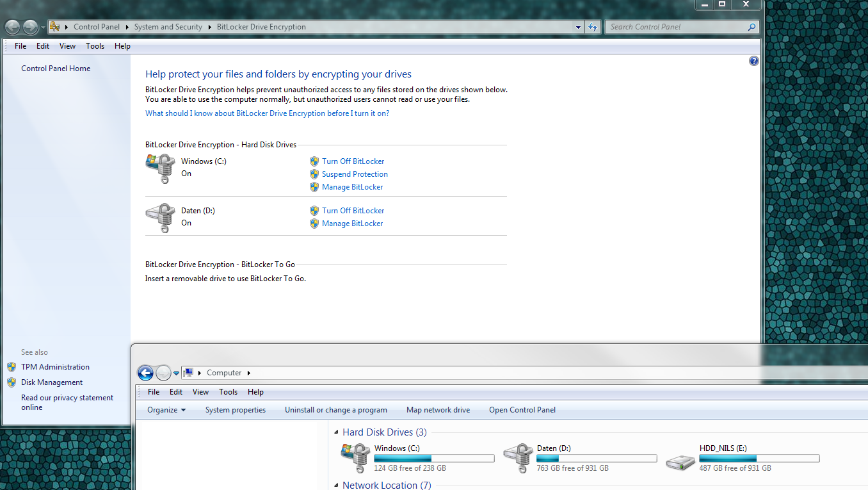This screenshot has height=490, width=868.
Task: Open the File menu in Computer window
Action: (154, 392)
